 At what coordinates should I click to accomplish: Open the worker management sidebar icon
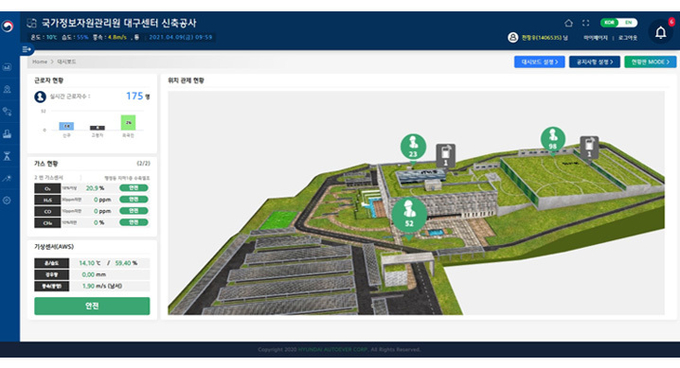pyautogui.click(x=7, y=89)
